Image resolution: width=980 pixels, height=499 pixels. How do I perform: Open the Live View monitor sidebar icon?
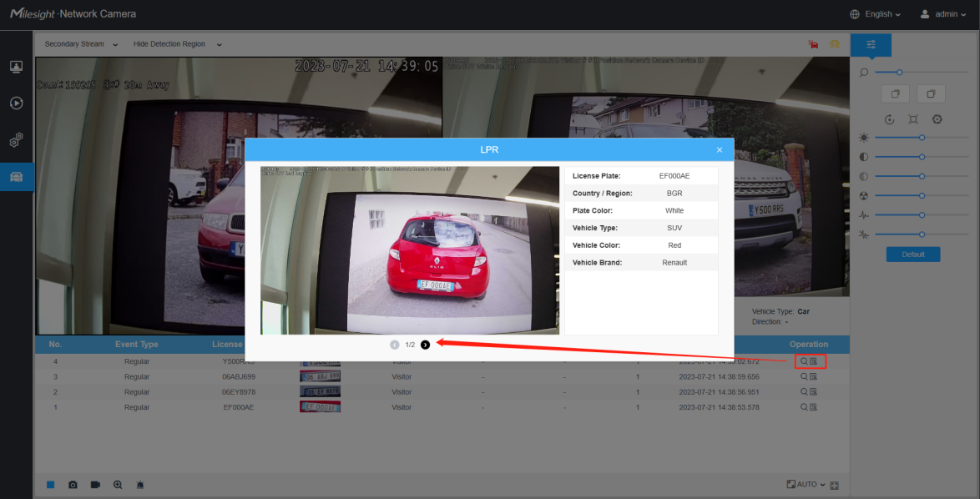17,66
